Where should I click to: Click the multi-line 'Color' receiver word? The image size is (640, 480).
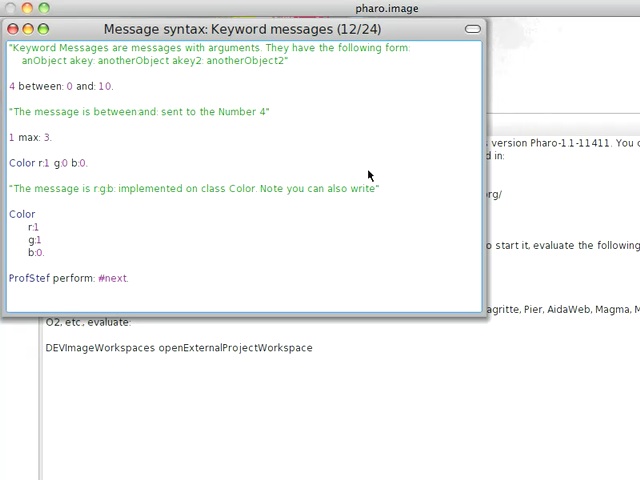coord(22,214)
